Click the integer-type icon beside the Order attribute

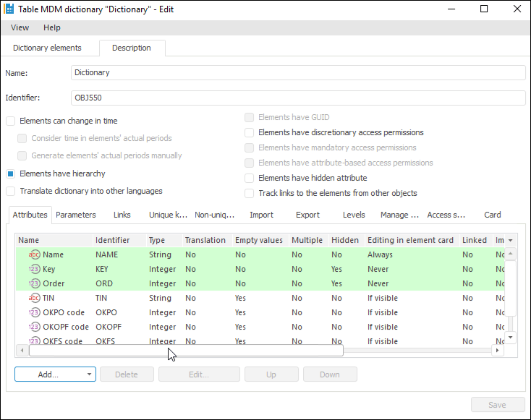tap(34, 283)
